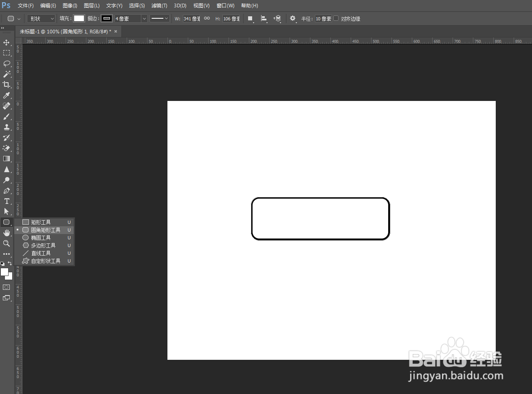
Task: Click the shape height H field
Action: point(231,19)
